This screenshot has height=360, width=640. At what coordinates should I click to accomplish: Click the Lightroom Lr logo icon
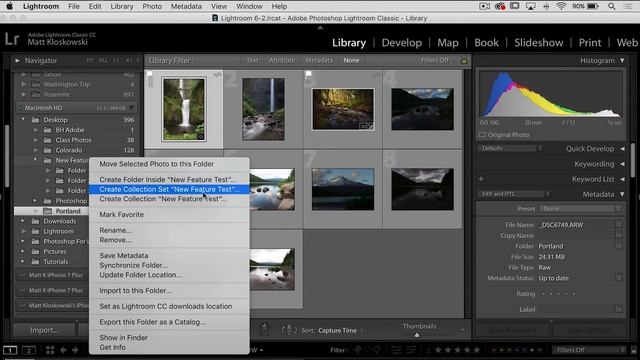[x=12, y=39]
